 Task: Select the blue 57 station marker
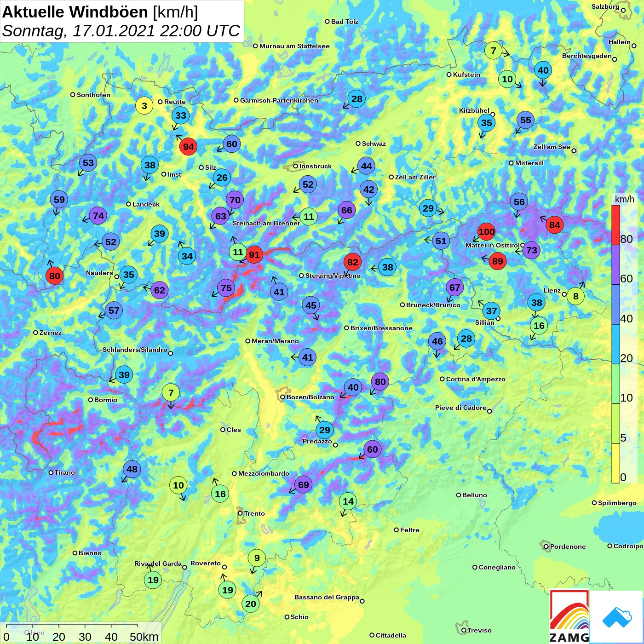pyautogui.click(x=114, y=310)
